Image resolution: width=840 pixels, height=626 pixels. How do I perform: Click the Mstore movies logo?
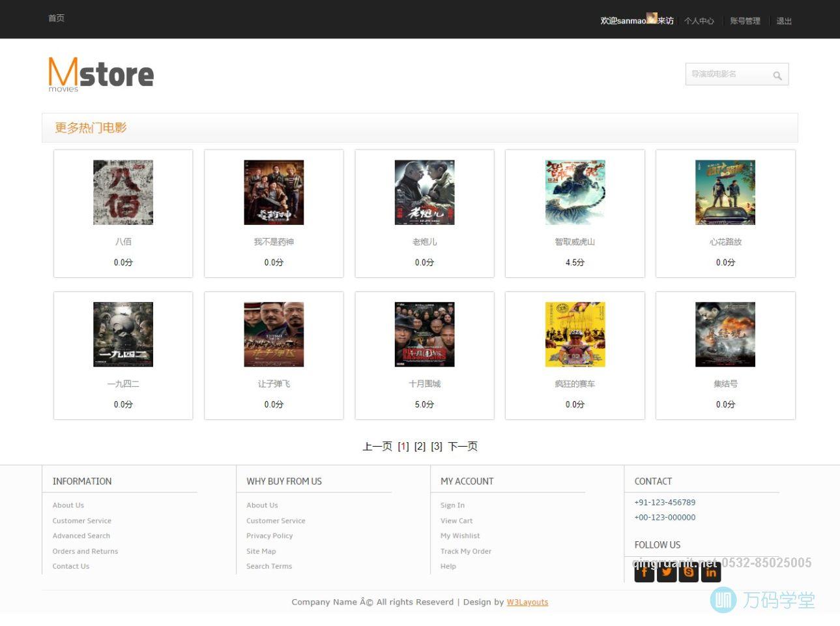click(101, 74)
